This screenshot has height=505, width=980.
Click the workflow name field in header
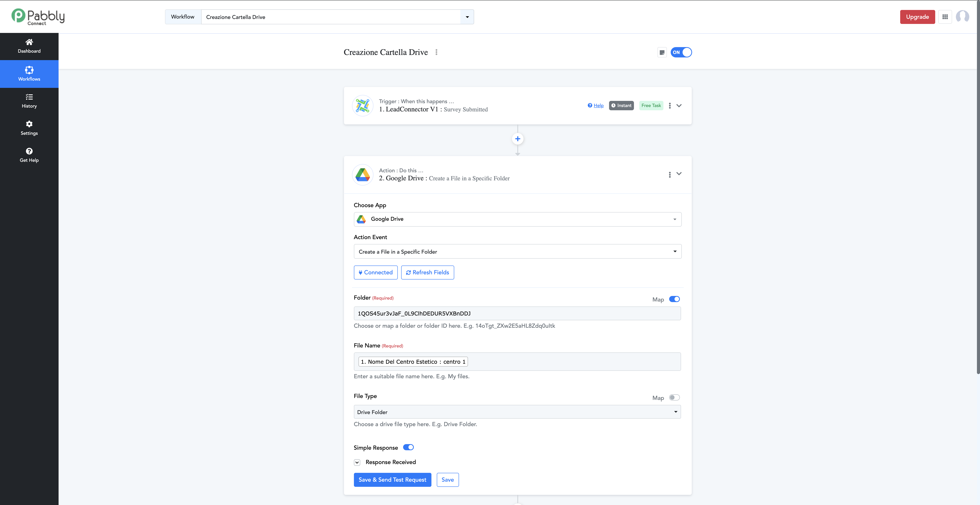pyautogui.click(x=331, y=17)
